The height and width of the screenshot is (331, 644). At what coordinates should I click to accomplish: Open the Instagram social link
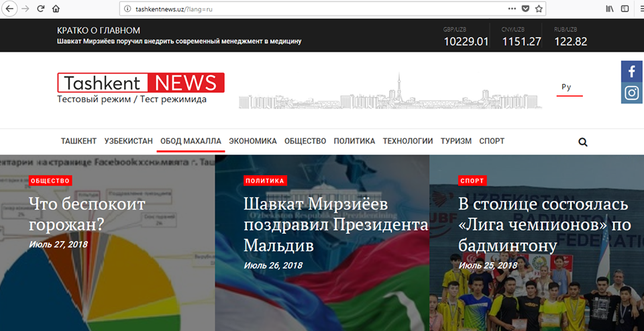632,93
